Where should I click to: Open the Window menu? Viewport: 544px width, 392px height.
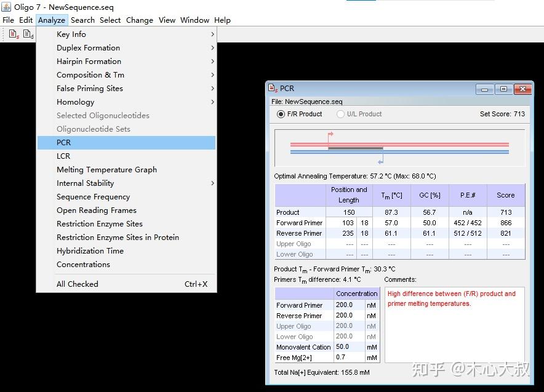pos(194,20)
